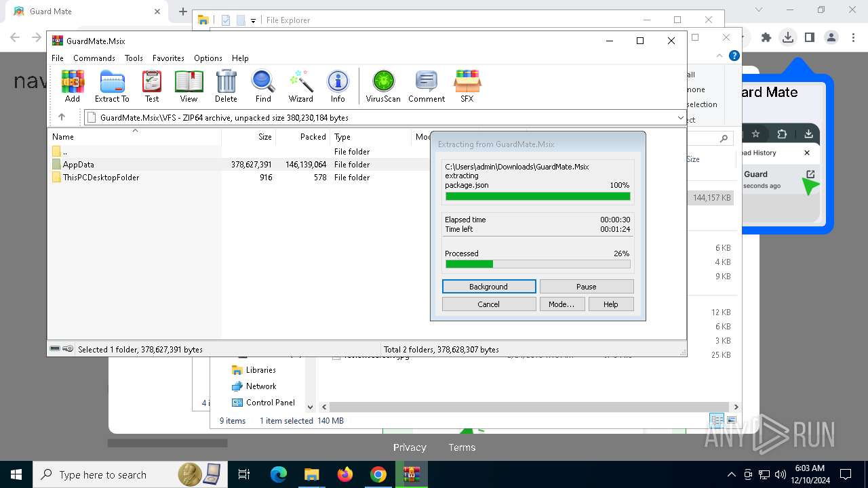Click WinRAR icon in taskbar

click(412, 474)
